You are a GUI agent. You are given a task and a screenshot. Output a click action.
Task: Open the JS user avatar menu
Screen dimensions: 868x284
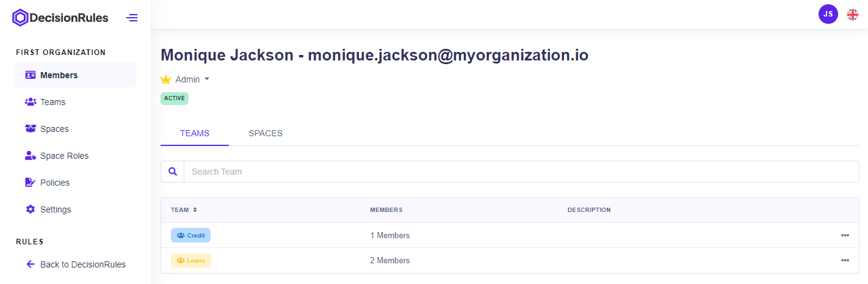pos(828,14)
